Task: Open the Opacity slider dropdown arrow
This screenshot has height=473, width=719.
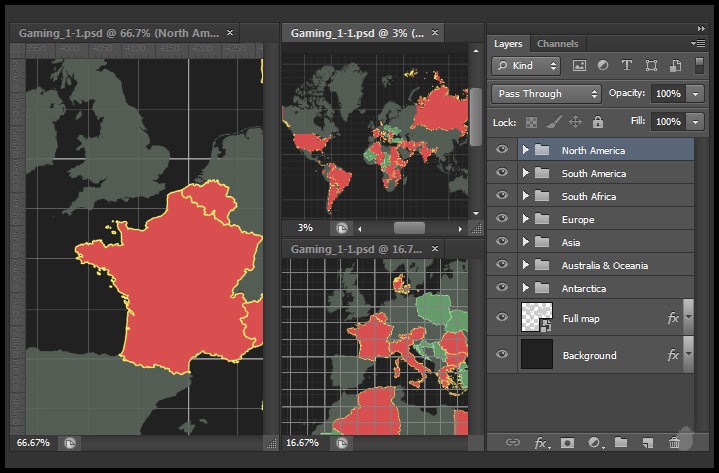Action: click(695, 94)
